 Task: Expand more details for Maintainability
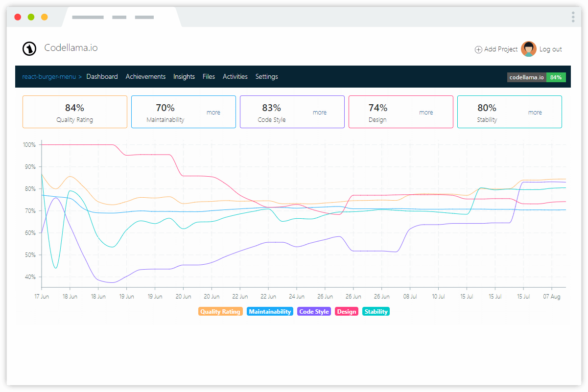tap(213, 113)
